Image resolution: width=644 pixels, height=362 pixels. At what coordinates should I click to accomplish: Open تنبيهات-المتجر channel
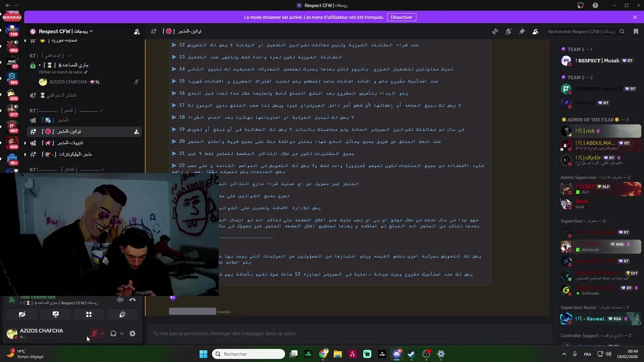tap(84, 143)
